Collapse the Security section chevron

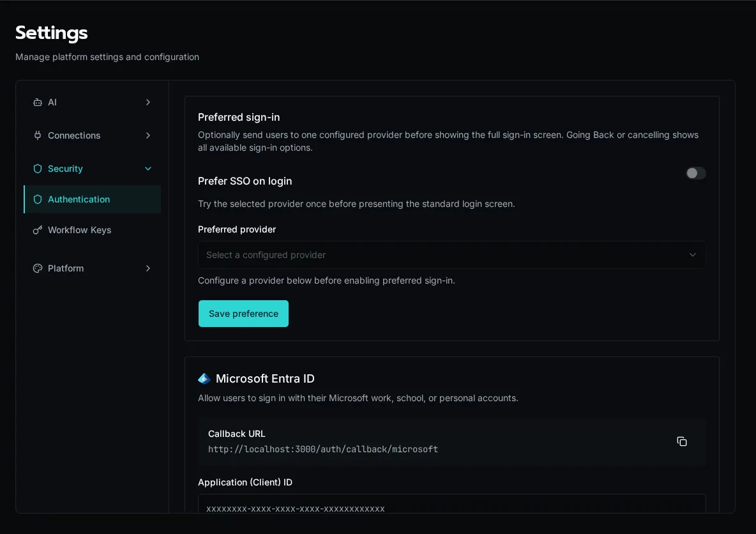(x=148, y=169)
